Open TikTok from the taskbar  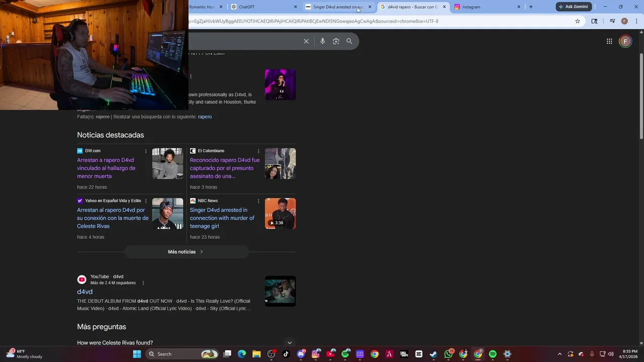[286, 354]
